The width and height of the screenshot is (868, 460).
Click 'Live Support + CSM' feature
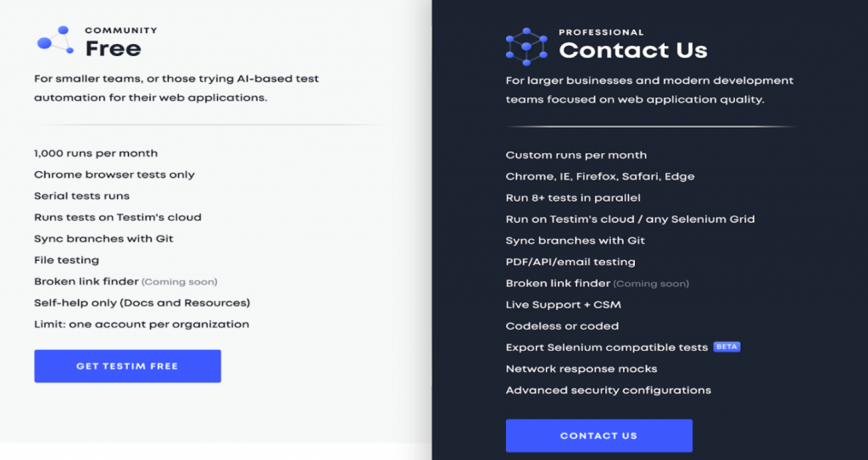564,304
